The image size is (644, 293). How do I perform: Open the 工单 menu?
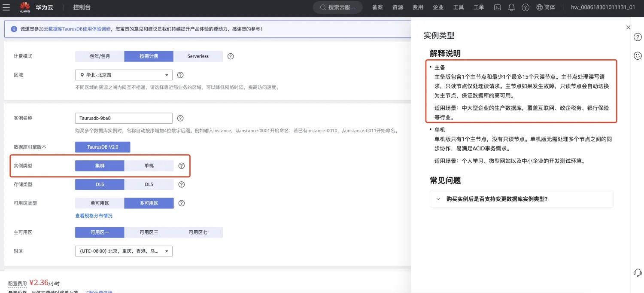479,7
